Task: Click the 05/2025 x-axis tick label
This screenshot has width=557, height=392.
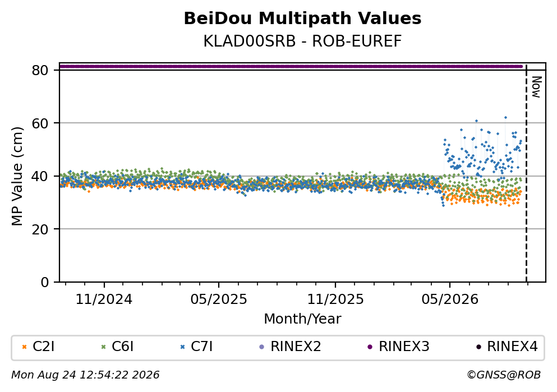Action: [x=218, y=299]
